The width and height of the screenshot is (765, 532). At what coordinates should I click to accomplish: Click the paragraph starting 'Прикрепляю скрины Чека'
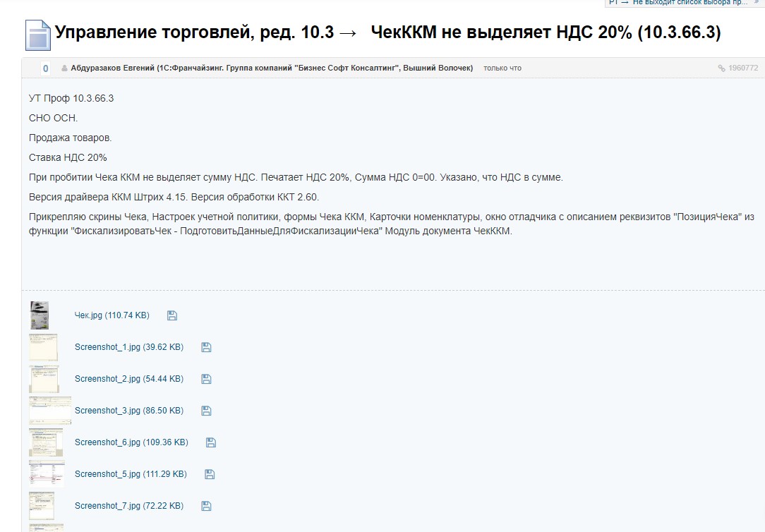[x=392, y=224]
